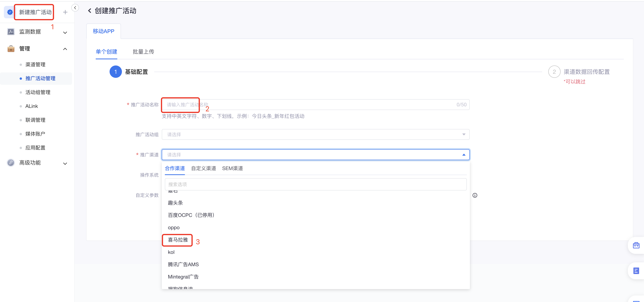Collapse the sidebar with the arrow button
Viewport: 644px width, 302px height.
point(75,8)
